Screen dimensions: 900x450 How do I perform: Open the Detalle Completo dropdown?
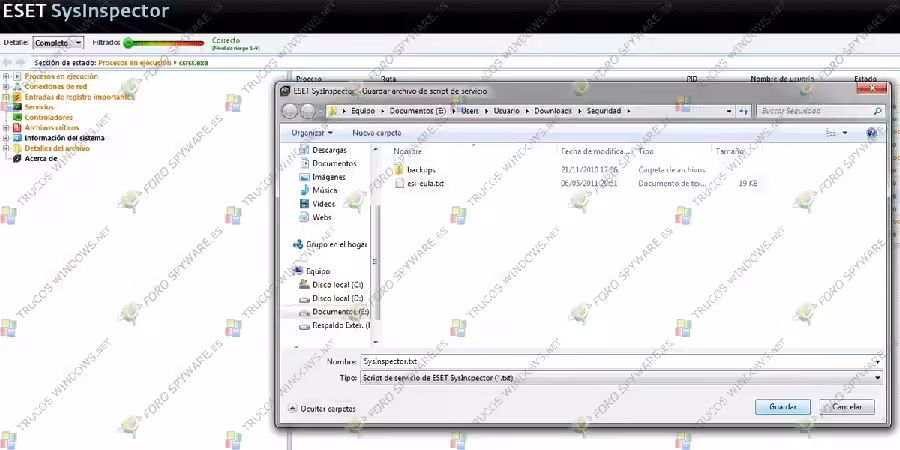[58, 42]
